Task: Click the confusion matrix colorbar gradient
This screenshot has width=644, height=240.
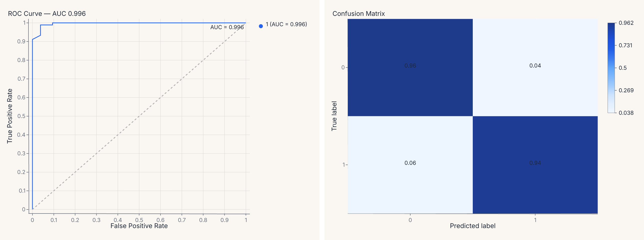Action: click(611, 68)
